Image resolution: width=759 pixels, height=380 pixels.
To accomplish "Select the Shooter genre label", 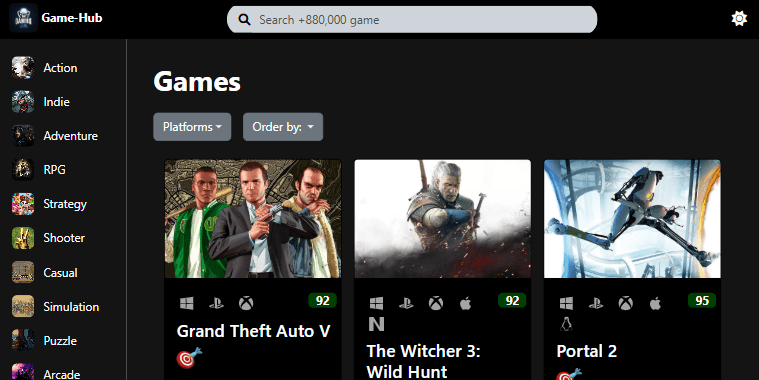I will coord(64,238).
